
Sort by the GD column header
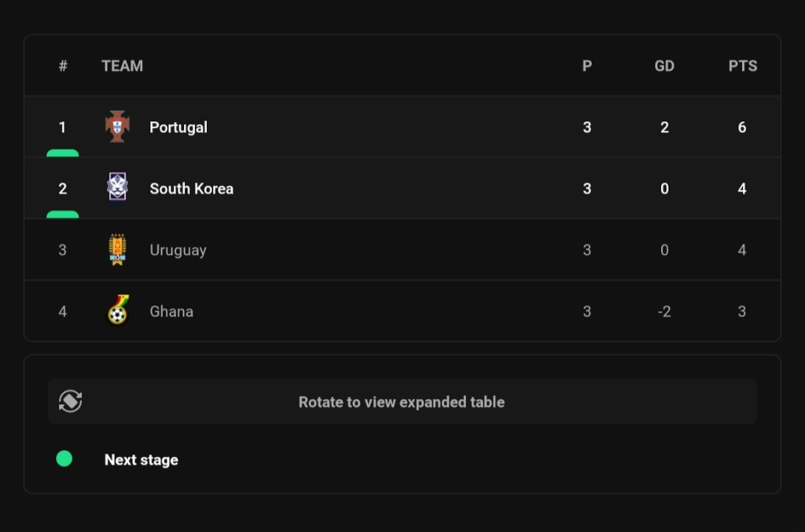[x=664, y=66]
